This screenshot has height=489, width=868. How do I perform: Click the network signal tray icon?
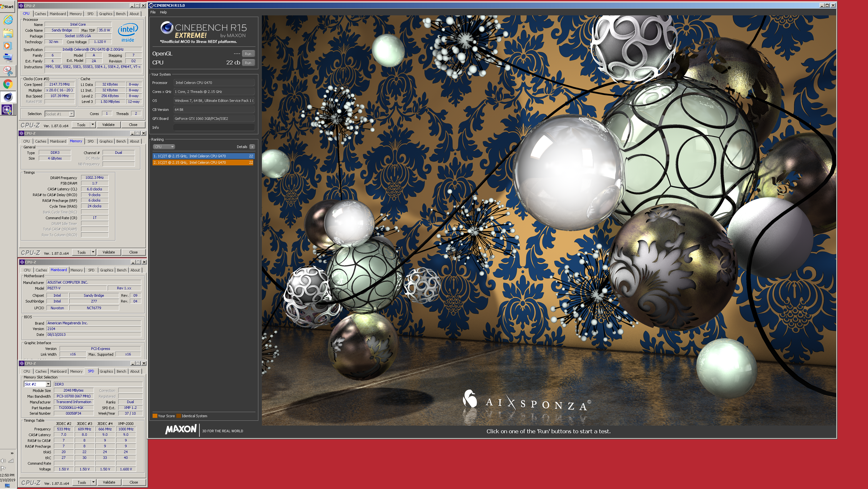point(11,461)
